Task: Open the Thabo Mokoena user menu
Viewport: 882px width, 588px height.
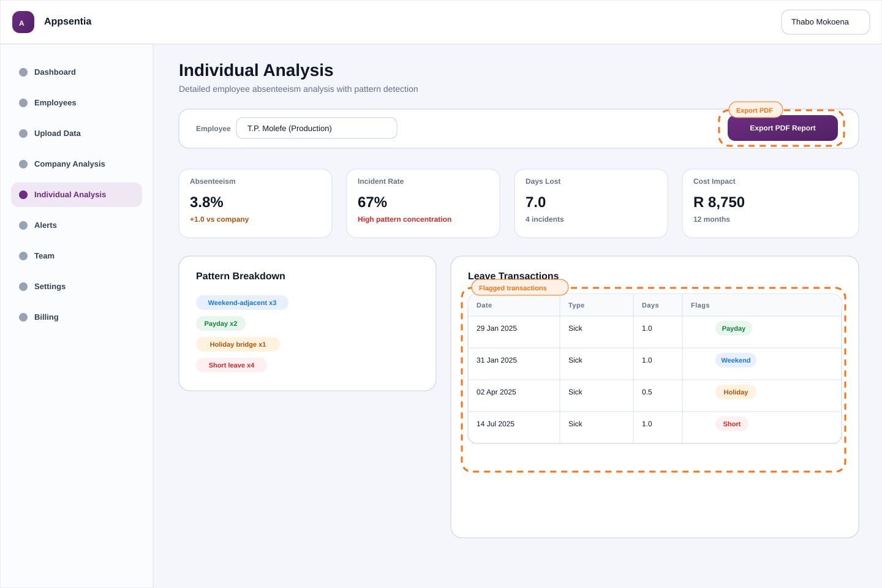Action: pyautogui.click(x=826, y=22)
